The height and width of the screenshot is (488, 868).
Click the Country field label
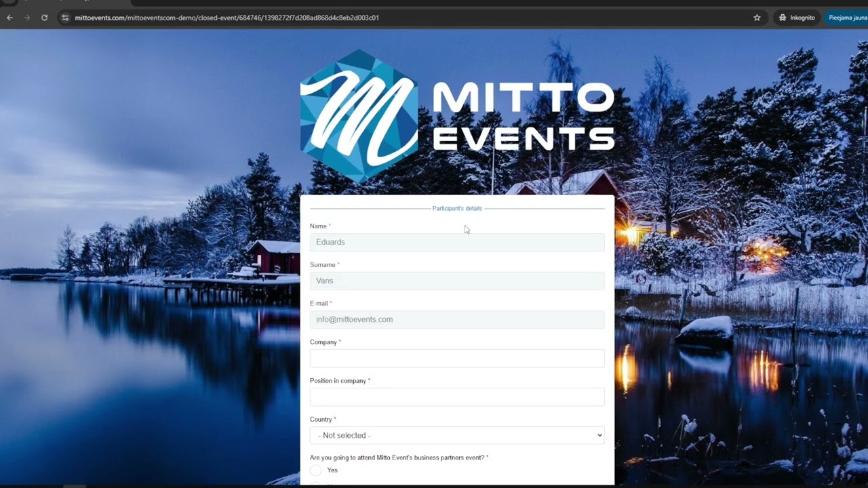click(x=321, y=420)
